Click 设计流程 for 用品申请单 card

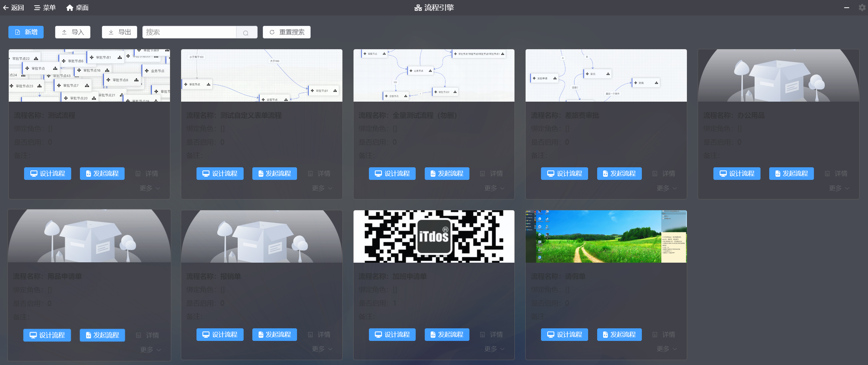pos(47,335)
